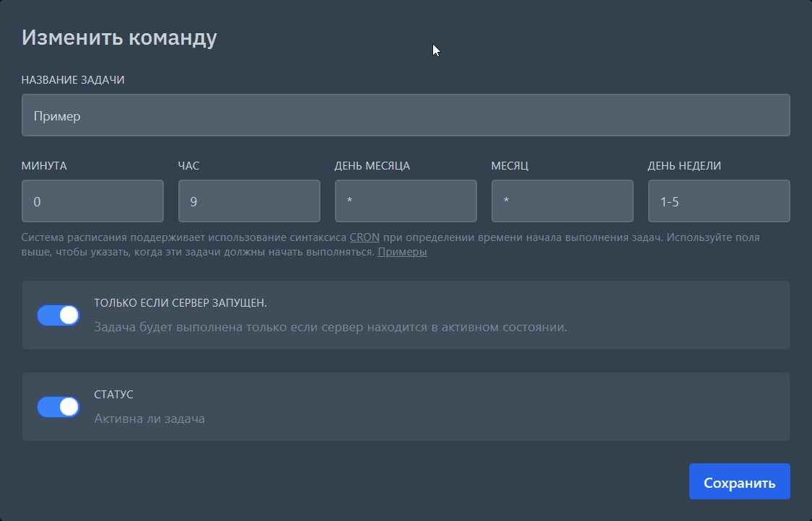The width and height of the screenshot is (812, 521).
Task: Click the "День недели" label
Action: pos(684,166)
